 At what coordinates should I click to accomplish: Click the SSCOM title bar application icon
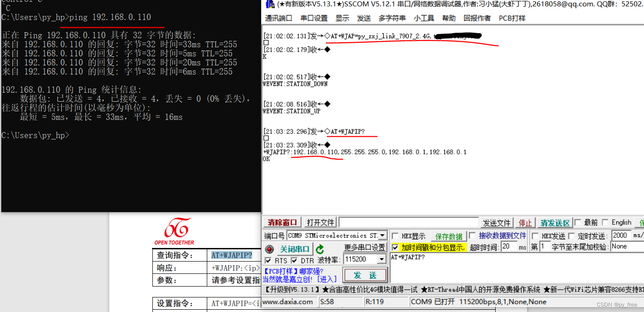pos(270,4)
